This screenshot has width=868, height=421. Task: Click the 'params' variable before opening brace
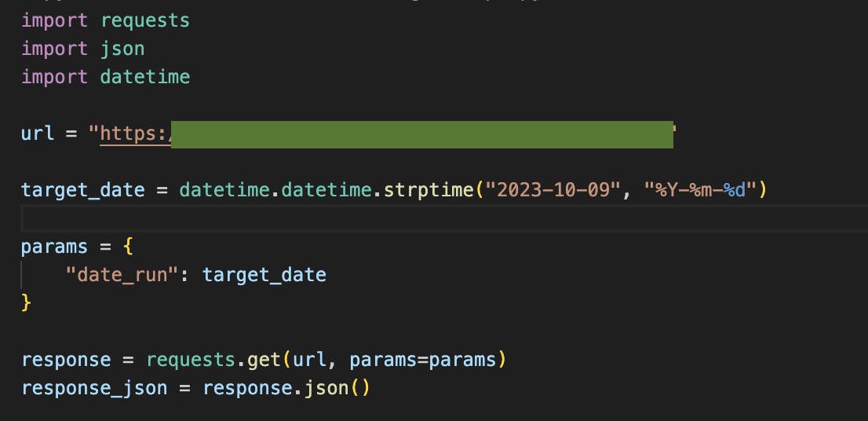[55, 247]
